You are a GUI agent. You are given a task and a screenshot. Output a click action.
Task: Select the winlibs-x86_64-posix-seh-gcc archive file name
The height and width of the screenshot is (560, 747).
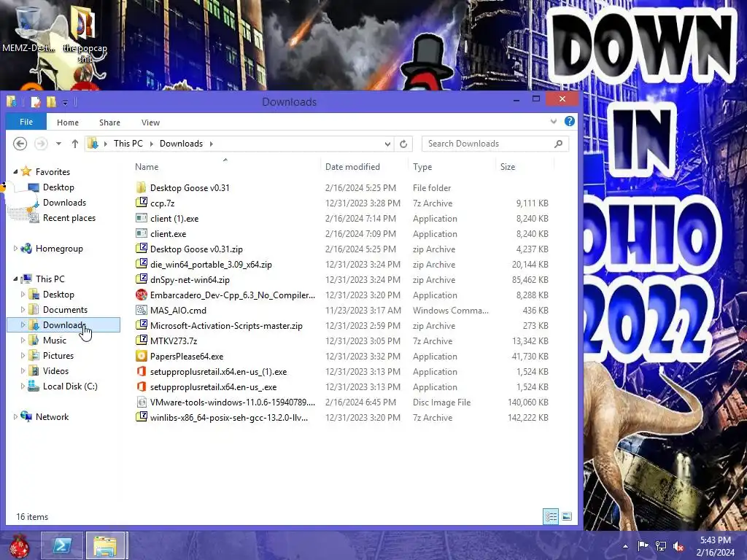tap(228, 417)
